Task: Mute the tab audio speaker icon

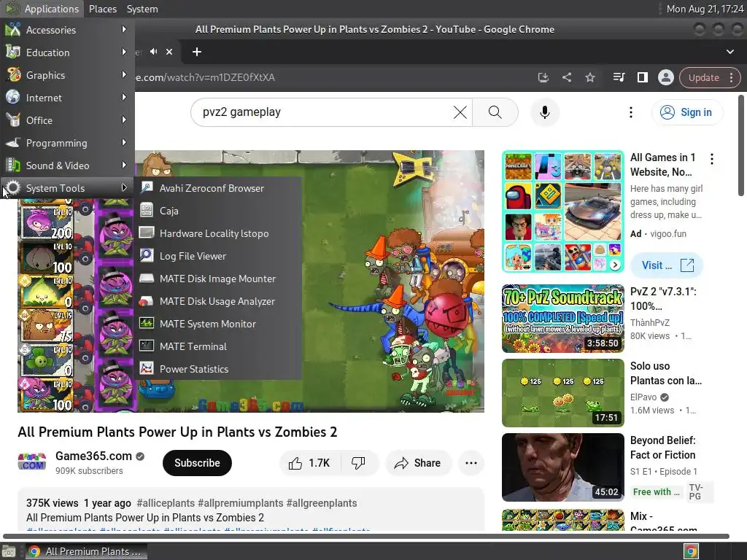Action: [153, 52]
